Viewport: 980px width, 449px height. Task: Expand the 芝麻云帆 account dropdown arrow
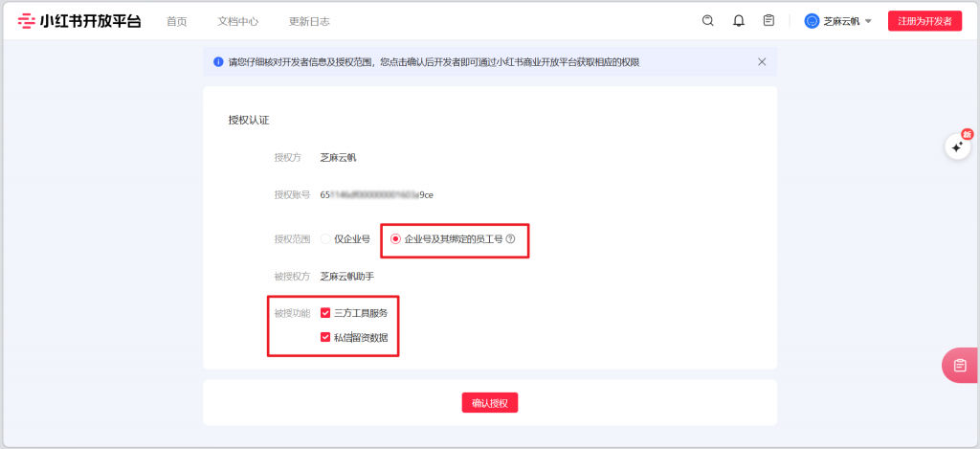click(x=867, y=21)
